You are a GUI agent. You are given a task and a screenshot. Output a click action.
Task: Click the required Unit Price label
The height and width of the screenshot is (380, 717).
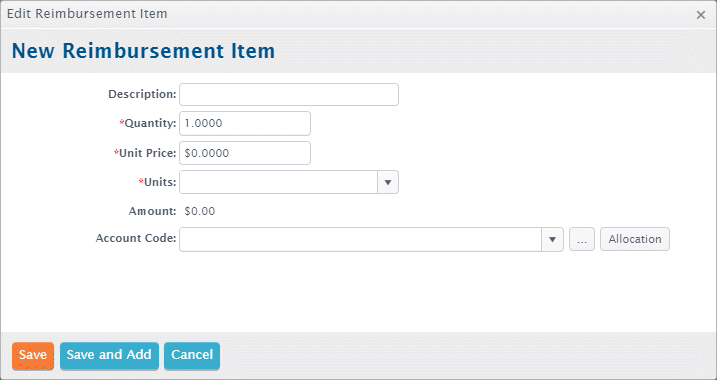point(145,153)
